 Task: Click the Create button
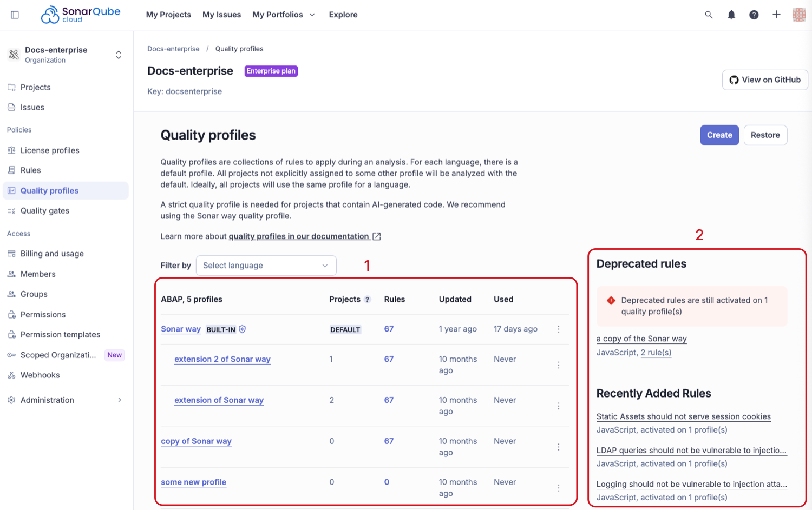click(719, 135)
